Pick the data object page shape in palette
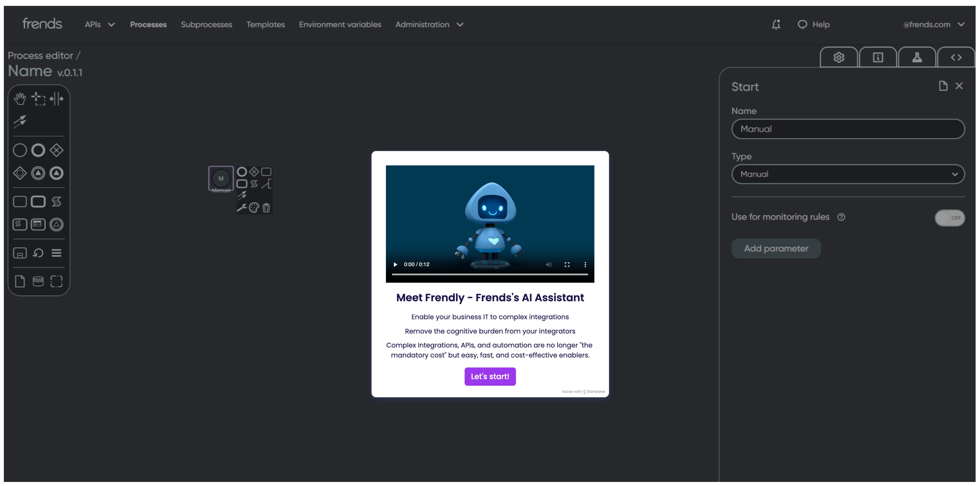Viewport: 980px width, 486px height. coord(20,282)
